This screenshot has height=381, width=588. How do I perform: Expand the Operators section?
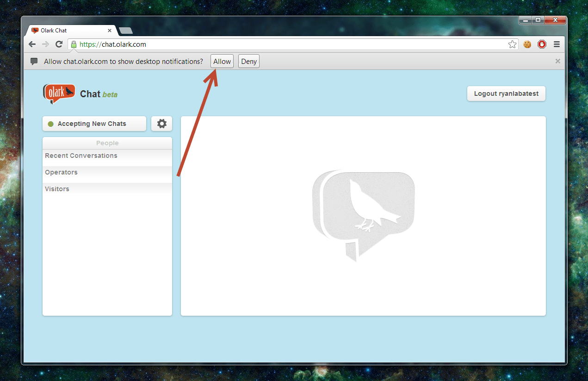61,172
